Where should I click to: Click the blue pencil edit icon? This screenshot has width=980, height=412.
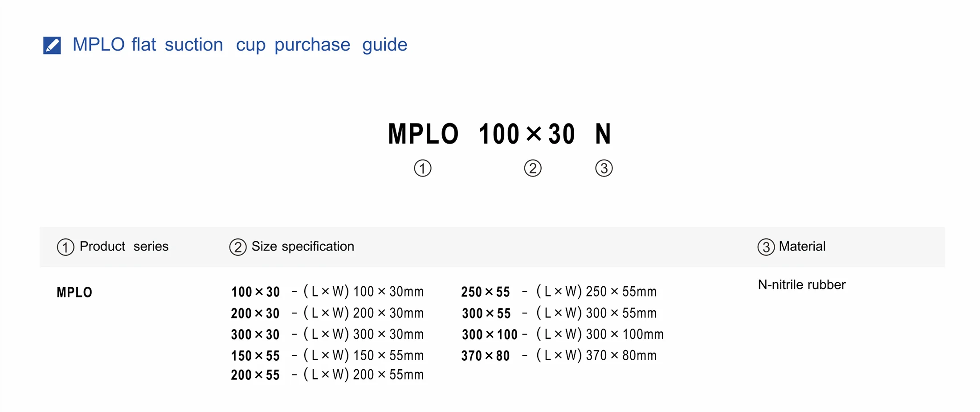tap(52, 45)
